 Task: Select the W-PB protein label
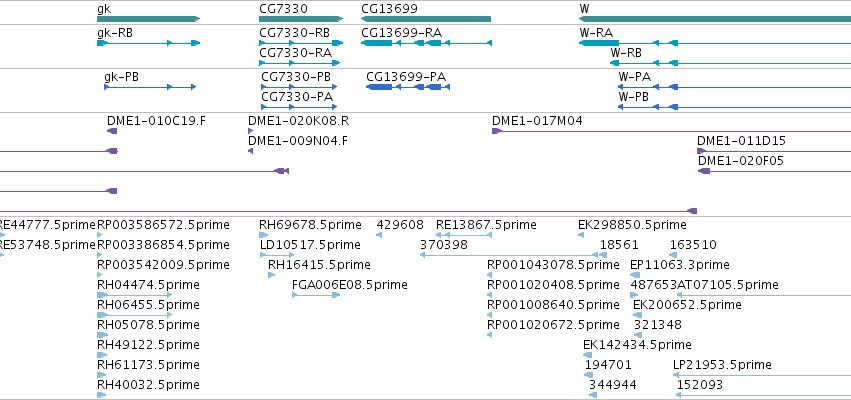point(633,97)
